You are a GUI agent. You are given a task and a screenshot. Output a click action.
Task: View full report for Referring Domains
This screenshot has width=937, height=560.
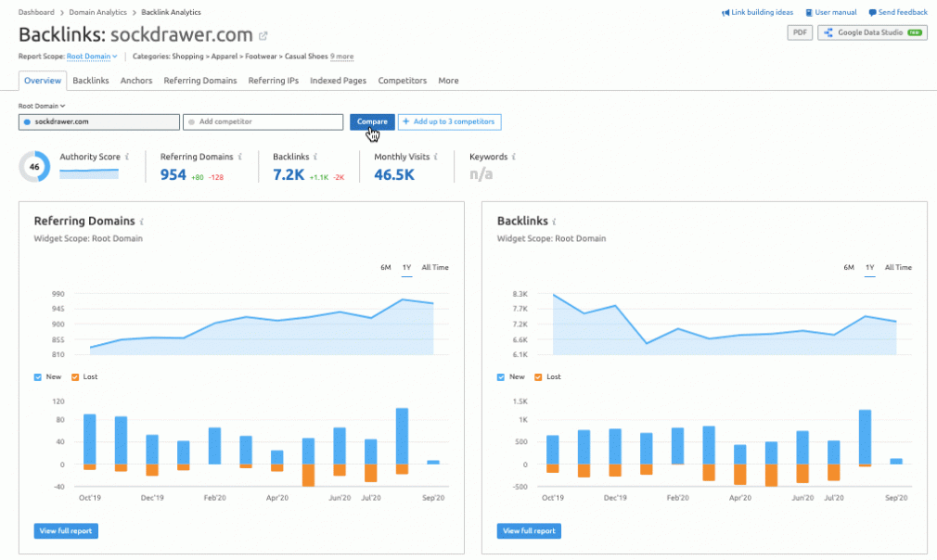click(66, 530)
